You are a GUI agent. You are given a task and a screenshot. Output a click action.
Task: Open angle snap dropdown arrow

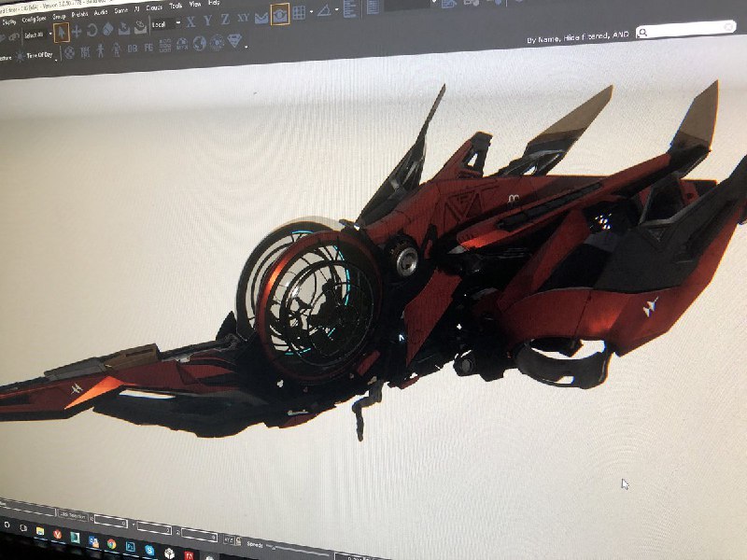pyautogui.click(x=336, y=9)
